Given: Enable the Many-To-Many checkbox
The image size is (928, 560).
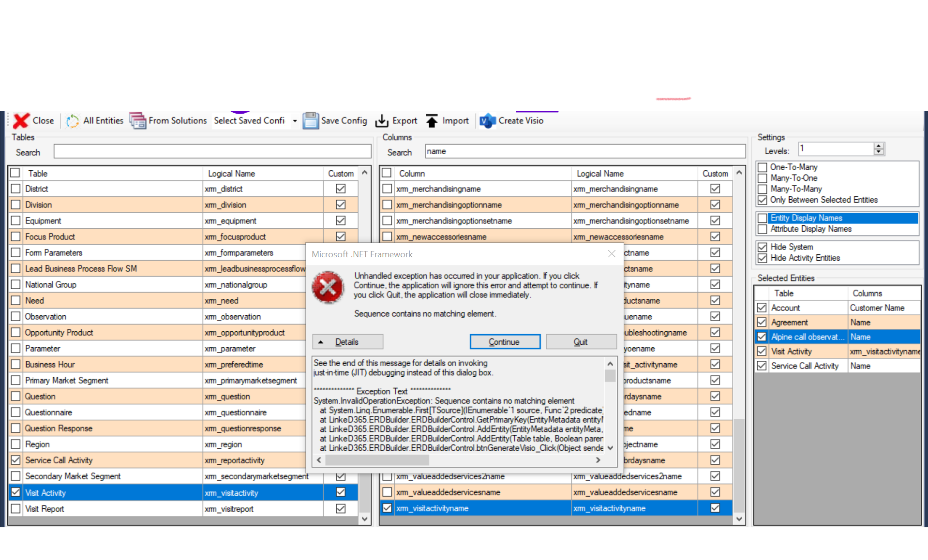Looking at the screenshot, I should pos(763,189).
